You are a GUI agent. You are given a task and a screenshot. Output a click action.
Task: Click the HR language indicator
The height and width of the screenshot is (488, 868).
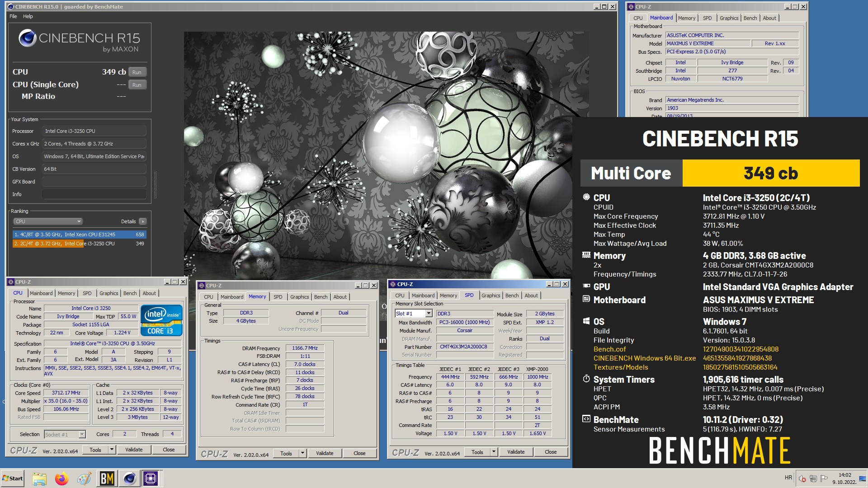788,478
